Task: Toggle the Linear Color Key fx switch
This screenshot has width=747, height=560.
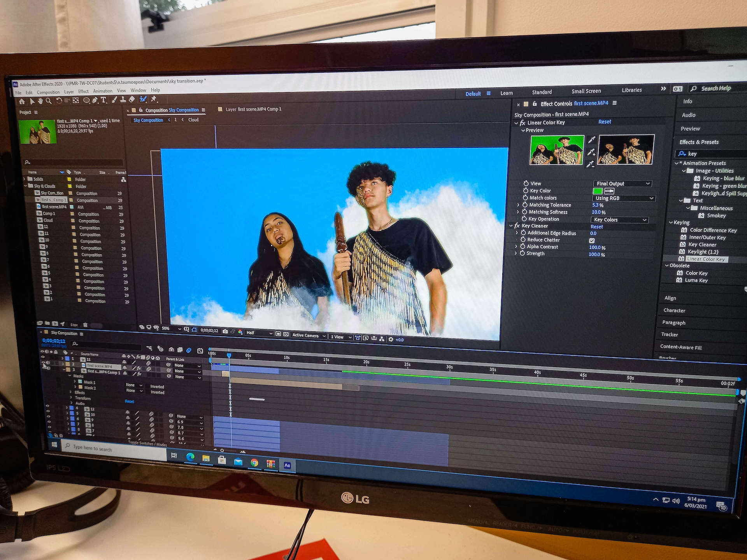Action: (x=523, y=122)
